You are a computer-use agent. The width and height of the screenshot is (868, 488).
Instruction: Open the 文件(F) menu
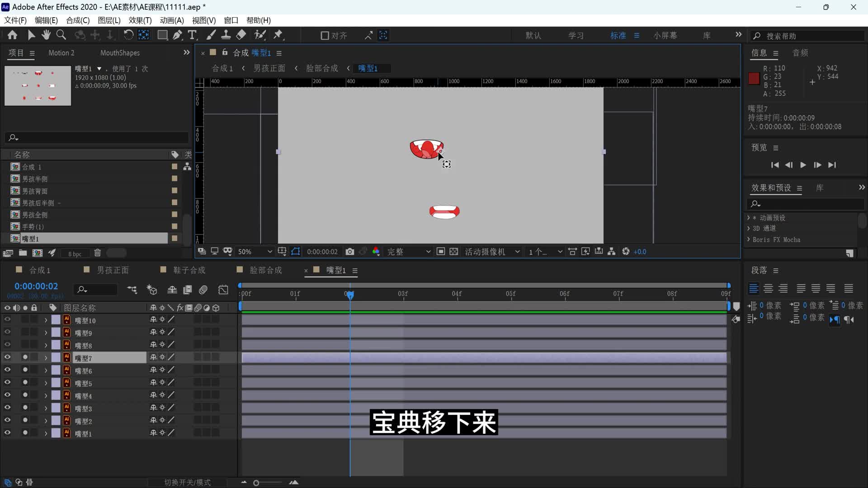click(15, 20)
